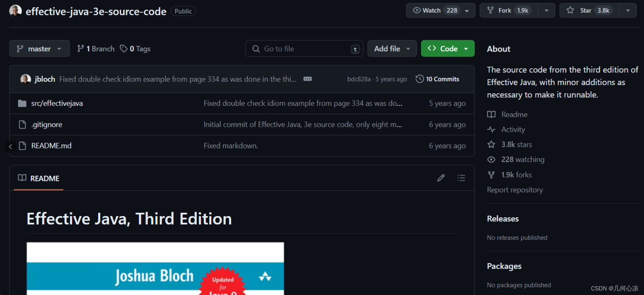
Task: Click the book icon on README tab
Action: pyautogui.click(x=22, y=178)
